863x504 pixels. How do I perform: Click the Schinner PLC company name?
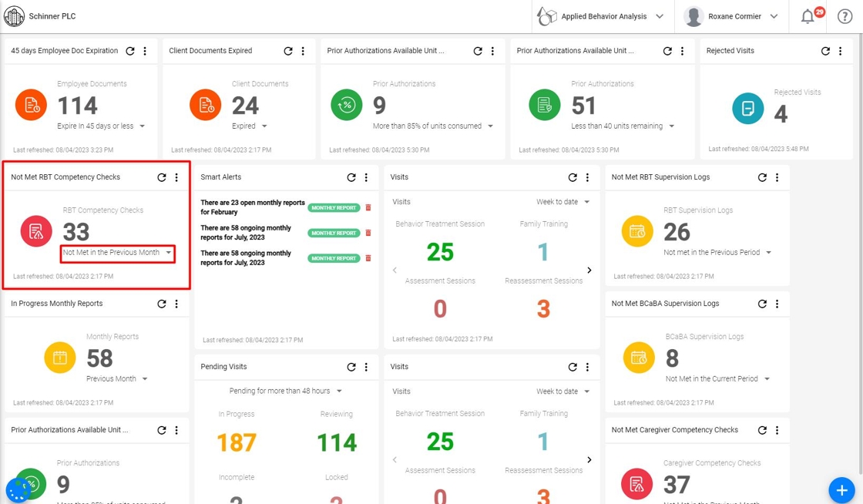coord(52,16)
